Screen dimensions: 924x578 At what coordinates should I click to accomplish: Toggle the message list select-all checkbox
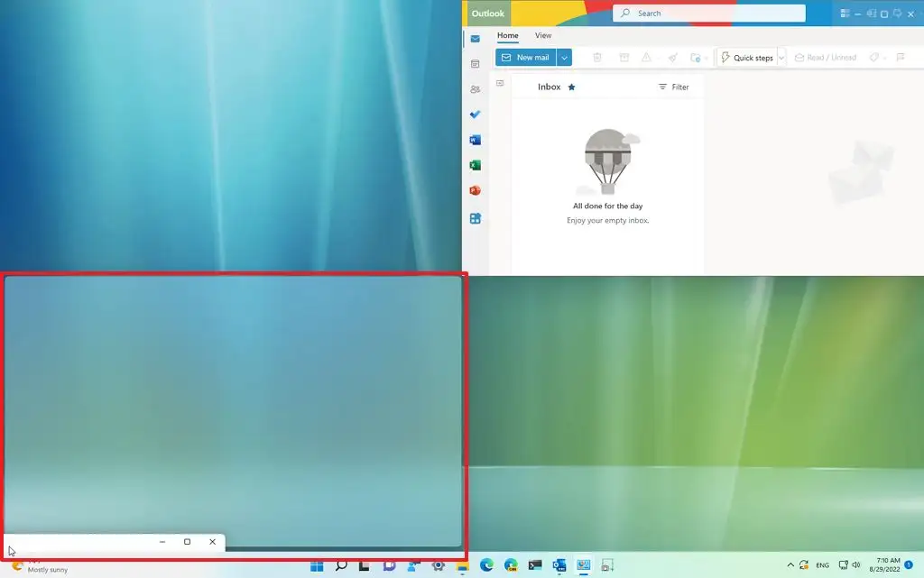tap(500, 81)
